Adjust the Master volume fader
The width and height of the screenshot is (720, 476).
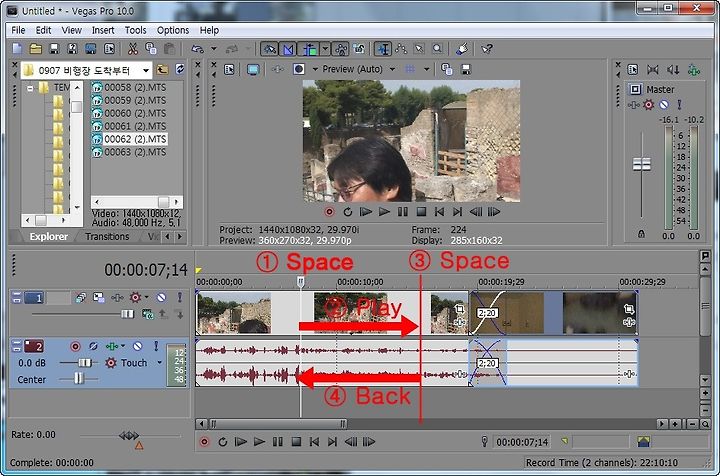click(641, 164)
